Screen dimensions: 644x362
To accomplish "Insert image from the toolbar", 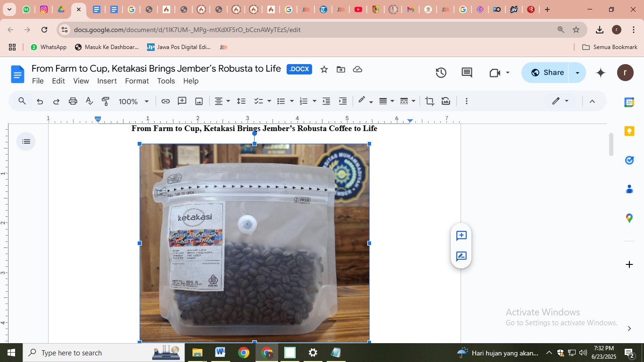I will 199,101.
